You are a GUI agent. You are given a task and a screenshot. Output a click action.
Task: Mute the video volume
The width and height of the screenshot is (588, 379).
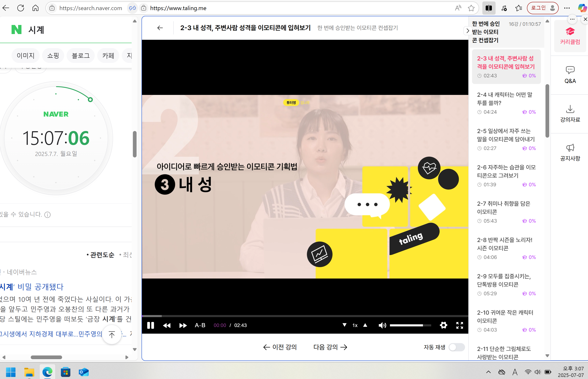point(382,325)
